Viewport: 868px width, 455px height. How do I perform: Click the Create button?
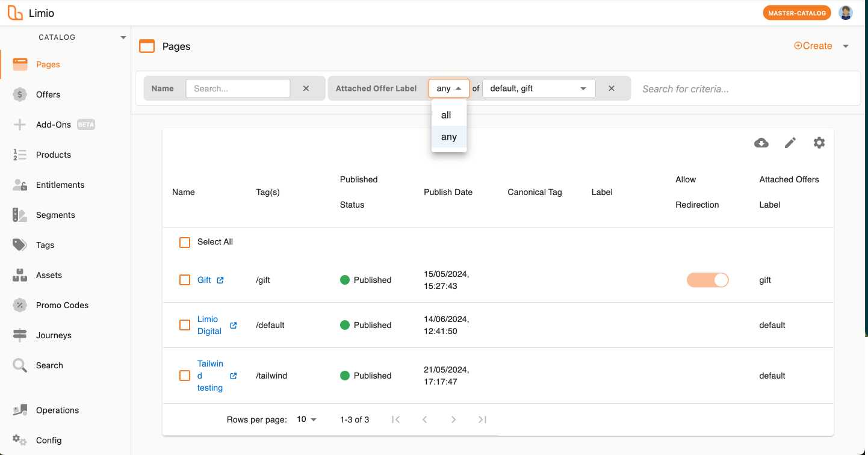point(813,46)
